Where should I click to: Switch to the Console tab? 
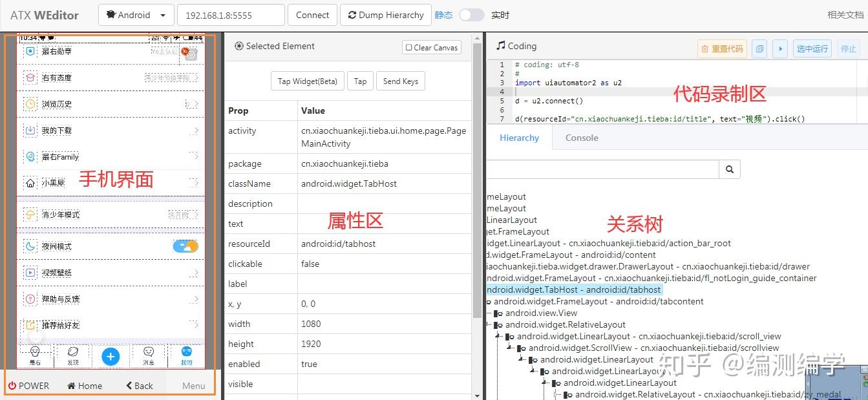click(581, 137)
